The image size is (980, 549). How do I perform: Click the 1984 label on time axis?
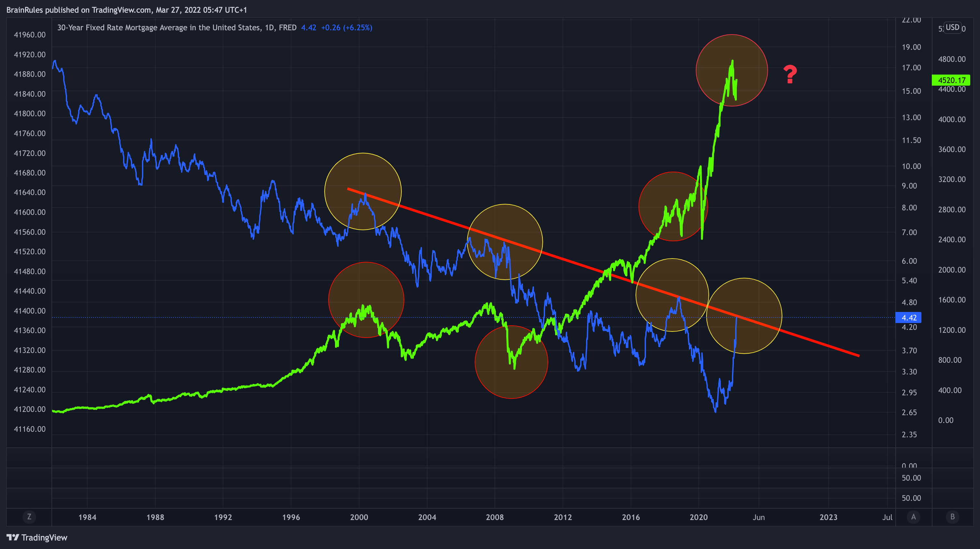87,517
